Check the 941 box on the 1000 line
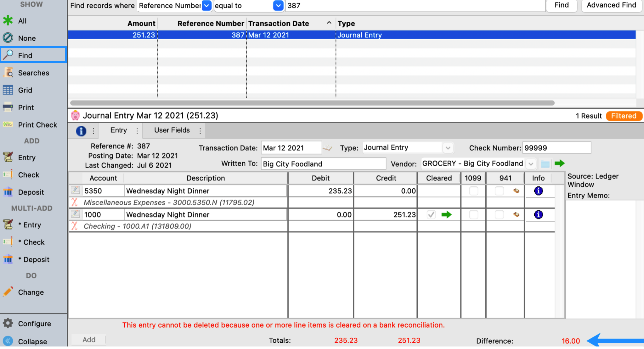 tap(499, 215)
